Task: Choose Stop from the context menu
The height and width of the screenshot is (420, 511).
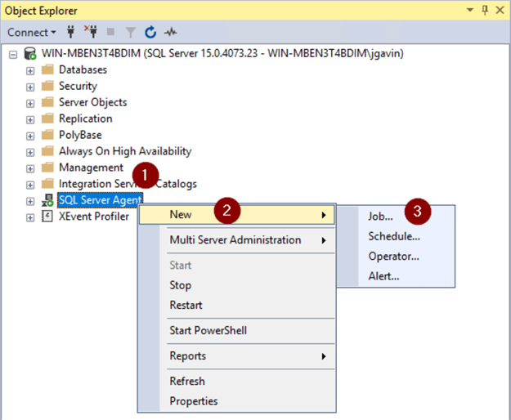Action: [x=237, y=285]
